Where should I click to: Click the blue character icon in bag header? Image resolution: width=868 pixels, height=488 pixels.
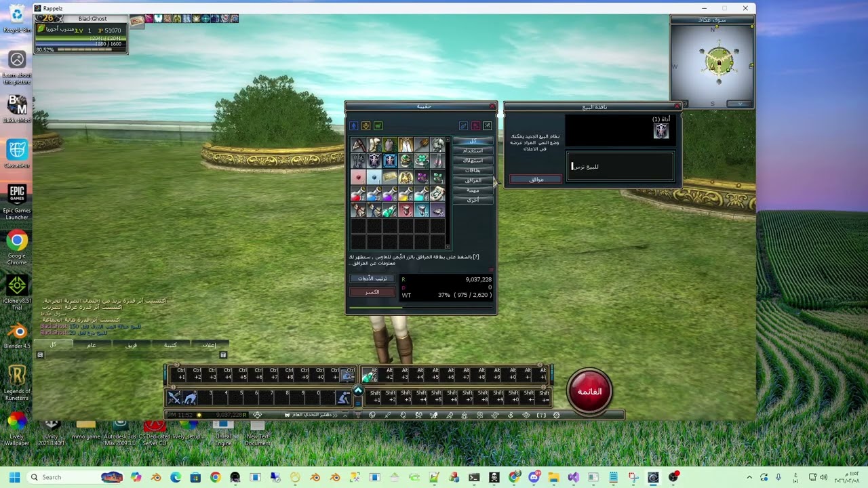point(353,126)
